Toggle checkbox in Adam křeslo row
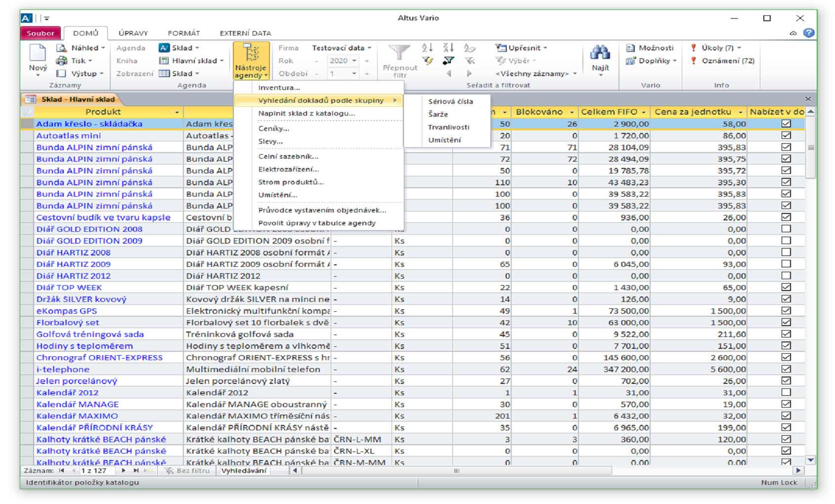 [x=786, y=124]
